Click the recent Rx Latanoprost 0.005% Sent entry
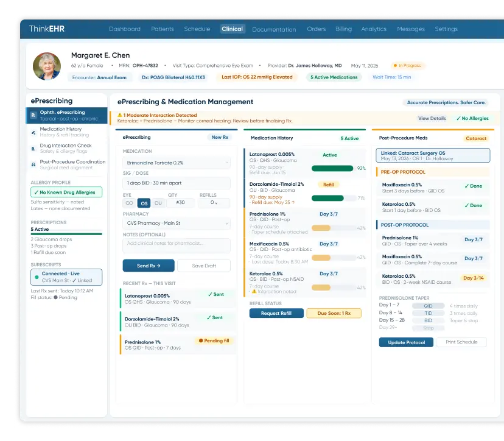This screenshot has height=441, width=504. [178, 299]
